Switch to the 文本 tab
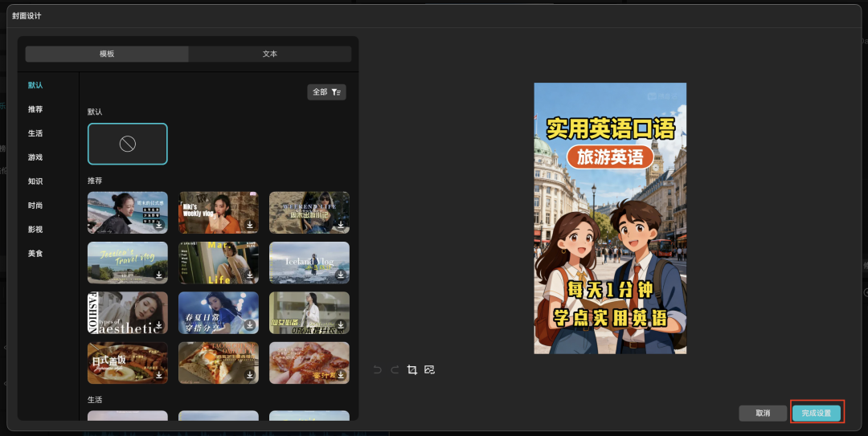This screenshot has width=868, height=436. tap(270, 54)
